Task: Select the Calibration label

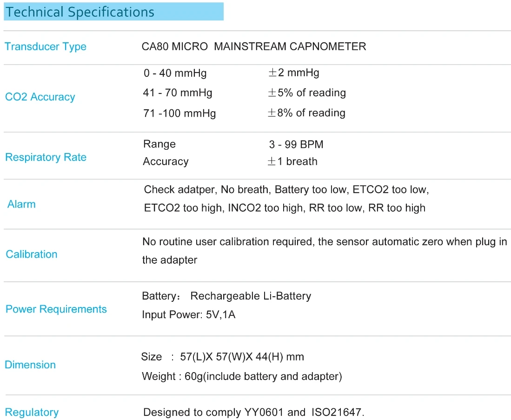Action: click(x=32, y=254)
